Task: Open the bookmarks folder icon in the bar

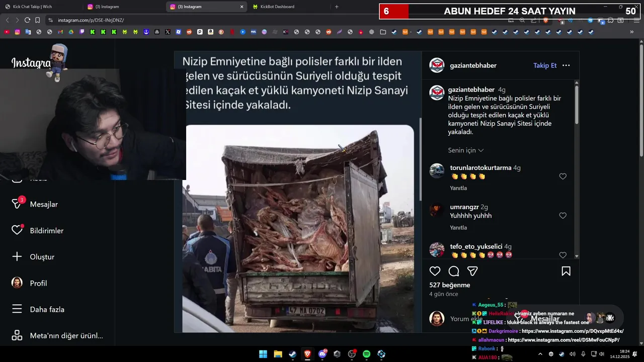Action: click(x=383, y=32)
